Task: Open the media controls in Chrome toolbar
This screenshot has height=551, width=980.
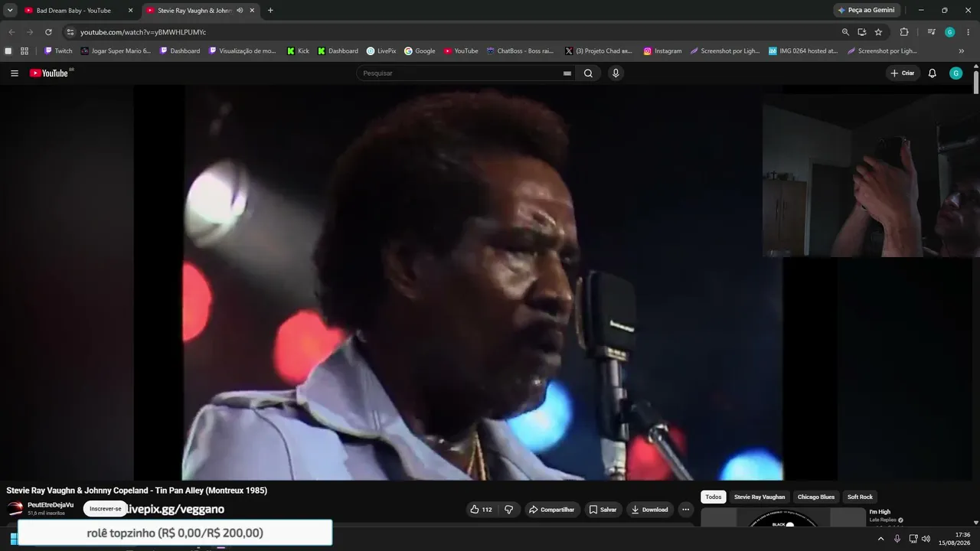Action: click(931, 32)
